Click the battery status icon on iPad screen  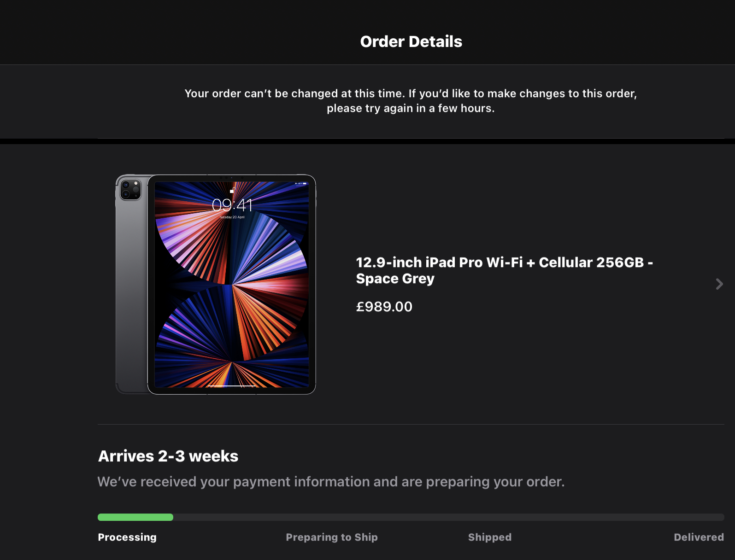coord(304,184)
